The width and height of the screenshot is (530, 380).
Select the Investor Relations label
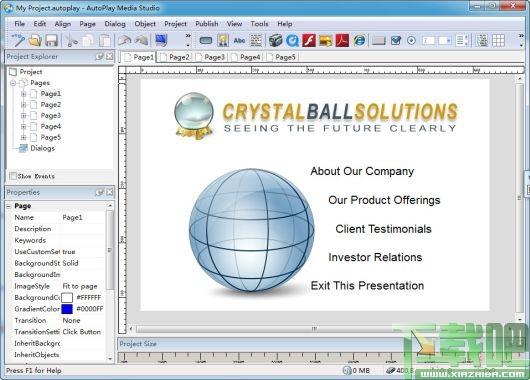(x=375, y=257)
